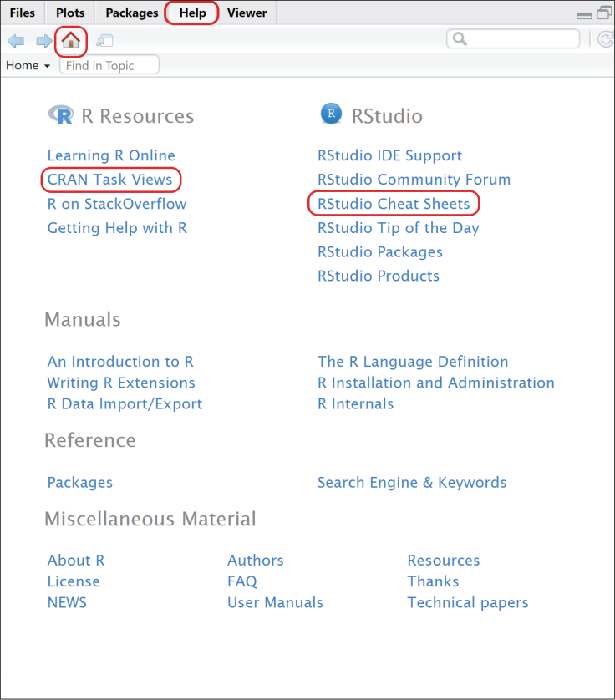Go forward with the right arrow icon
Screen dimensions: 615x700
click(43, 40)
